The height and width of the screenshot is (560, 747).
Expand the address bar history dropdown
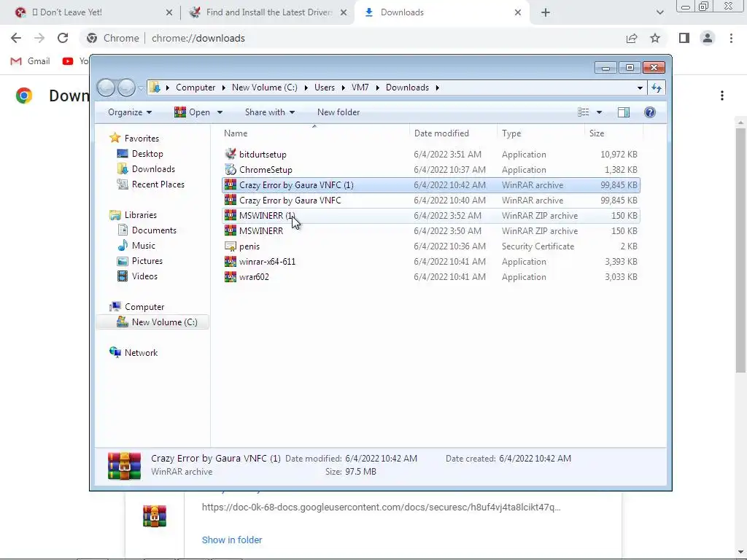(x=640, y=87)
